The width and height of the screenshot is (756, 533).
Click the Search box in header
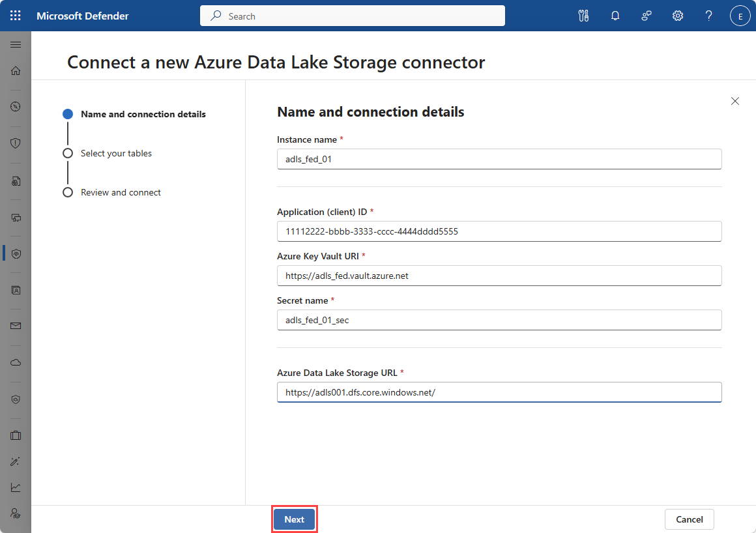[352, 16]
